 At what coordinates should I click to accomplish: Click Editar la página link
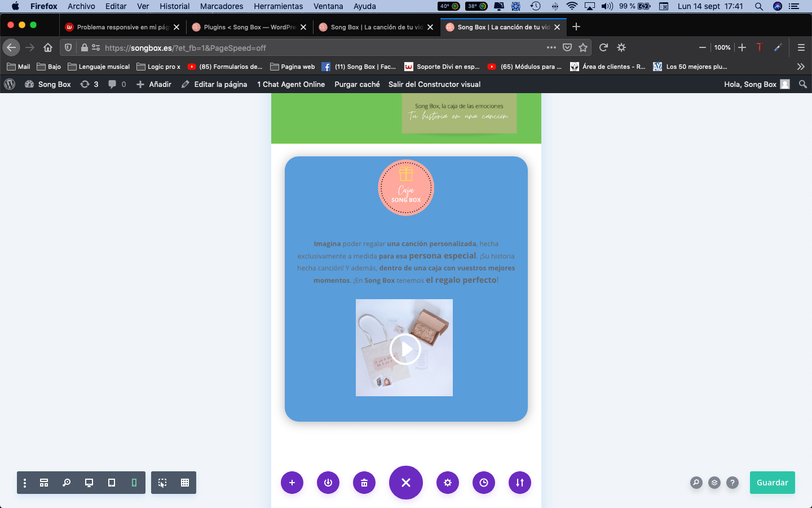tap(214, 84)
